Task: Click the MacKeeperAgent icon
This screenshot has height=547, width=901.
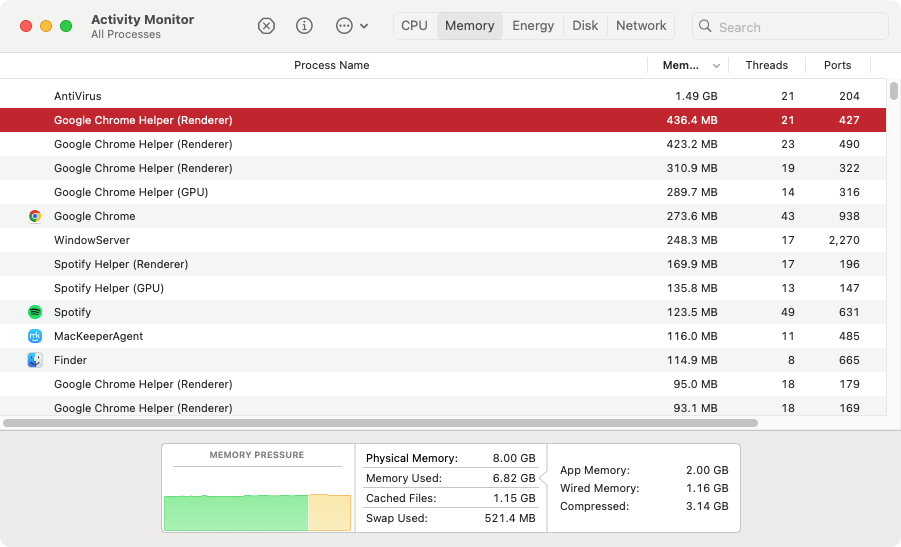Action: point(35,336)
